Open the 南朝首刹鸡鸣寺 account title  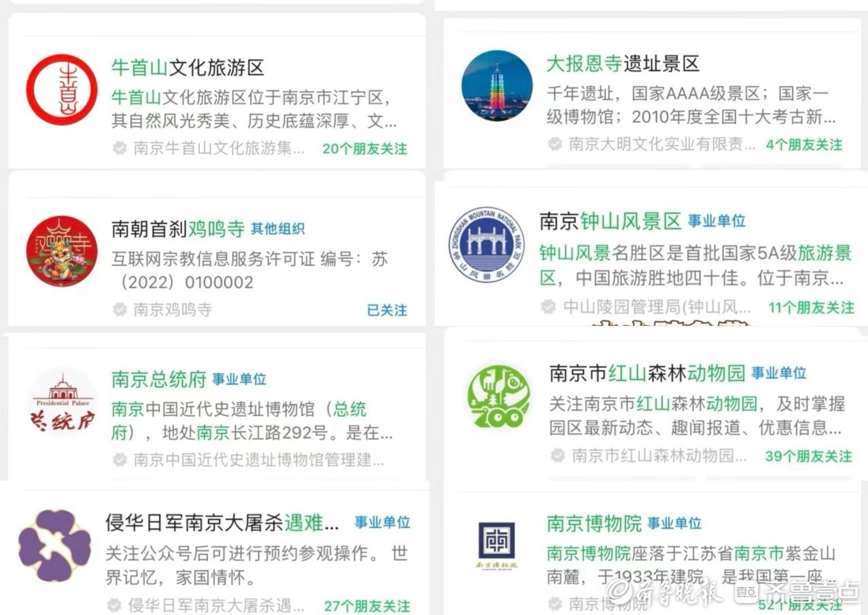178,229
